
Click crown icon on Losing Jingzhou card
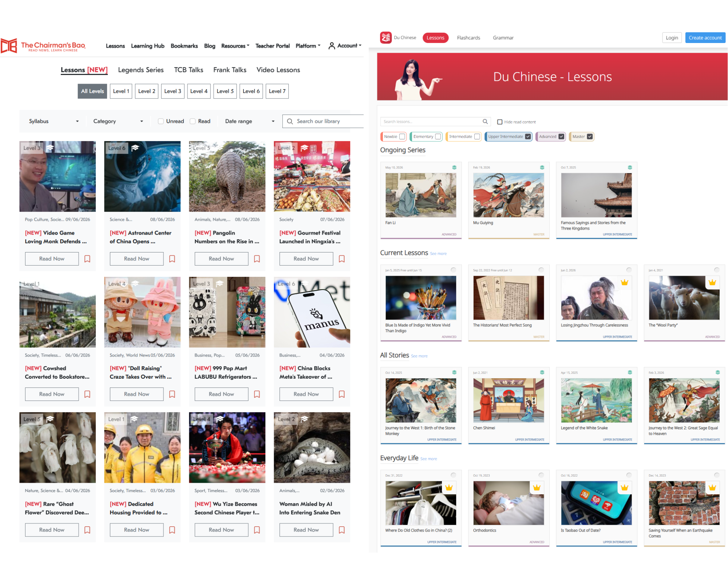pos(625,282)
